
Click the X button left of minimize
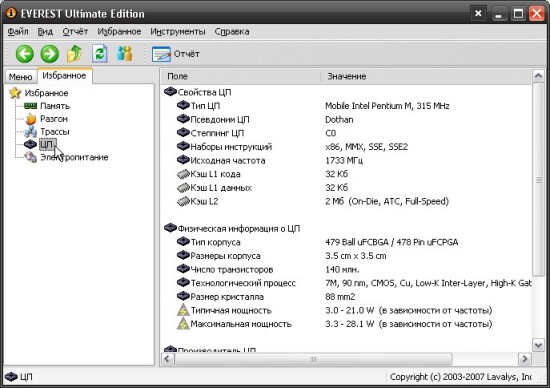point(478,14)
